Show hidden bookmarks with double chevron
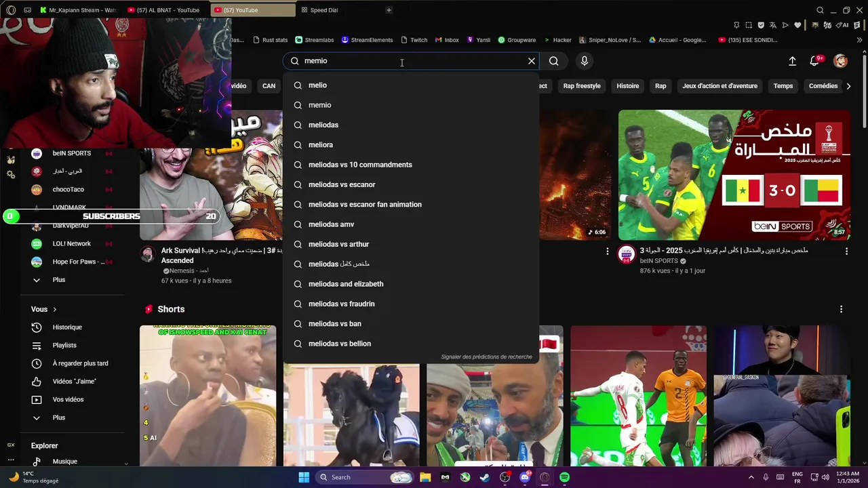This screenshot has height=488, width=868. click(860, 40)
